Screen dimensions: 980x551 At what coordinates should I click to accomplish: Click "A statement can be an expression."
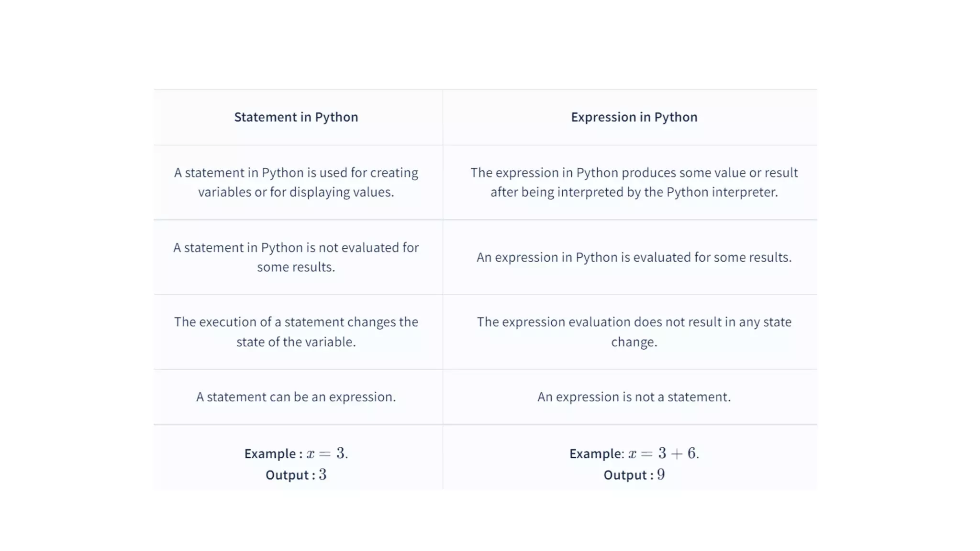pos(296,397)
